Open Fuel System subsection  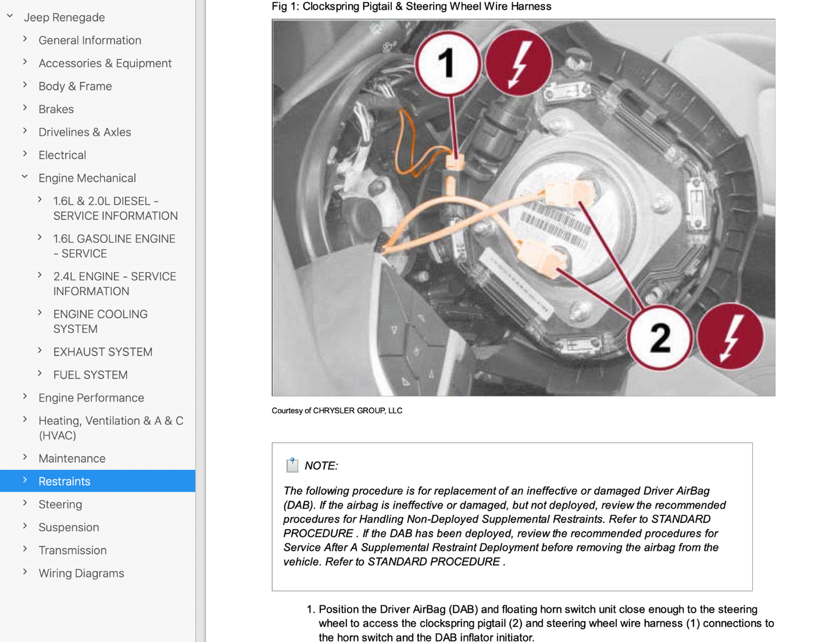pyautogui.click(x=90, y=375)
